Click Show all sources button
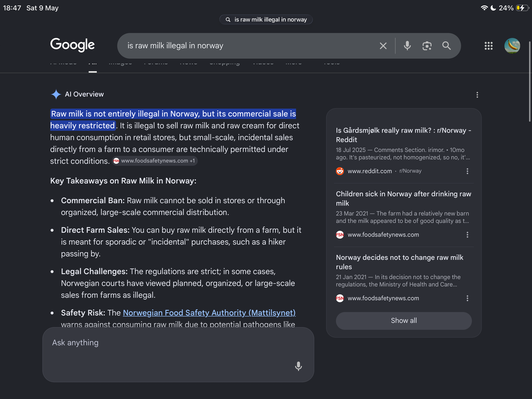This screenshot has width=532, height=399. coord(404,321)
